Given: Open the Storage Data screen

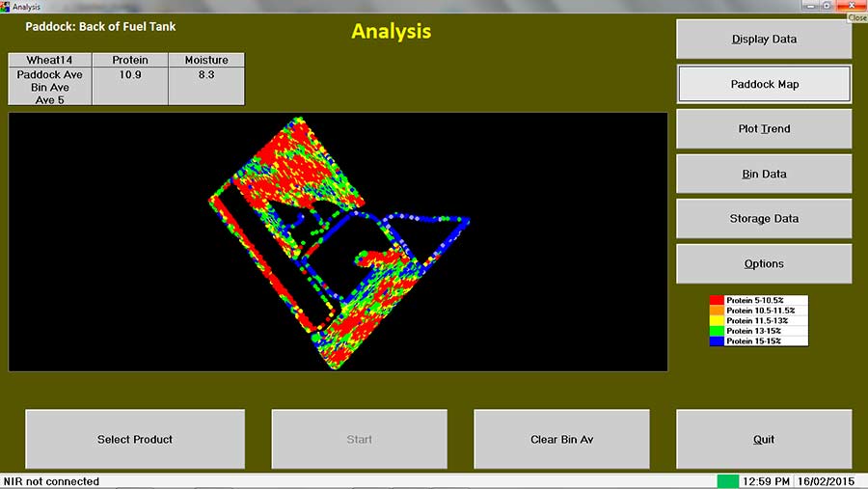Looking at the screenshot, I should click(764, 219).
